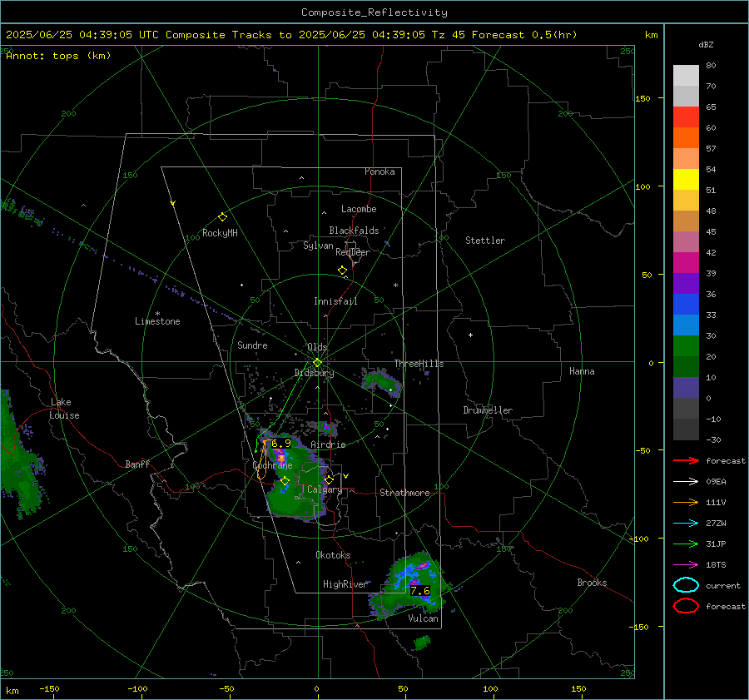Click the cyan 27ZW track arrow
Screen dimensions: 749x700
(686, 524)
